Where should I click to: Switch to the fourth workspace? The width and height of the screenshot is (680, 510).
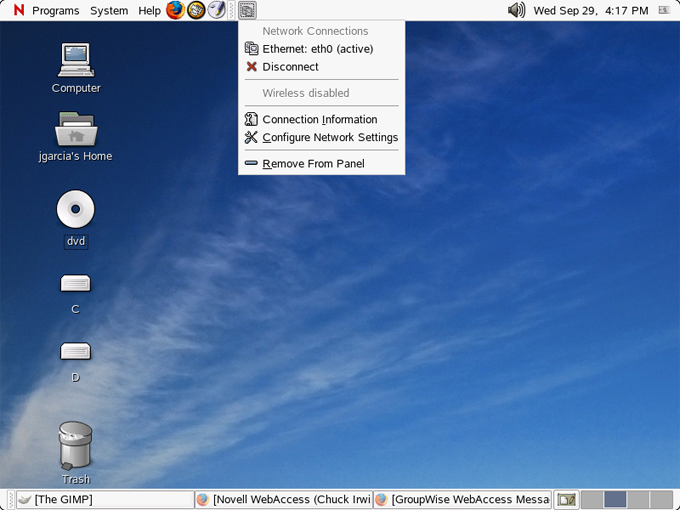(662, 500)
